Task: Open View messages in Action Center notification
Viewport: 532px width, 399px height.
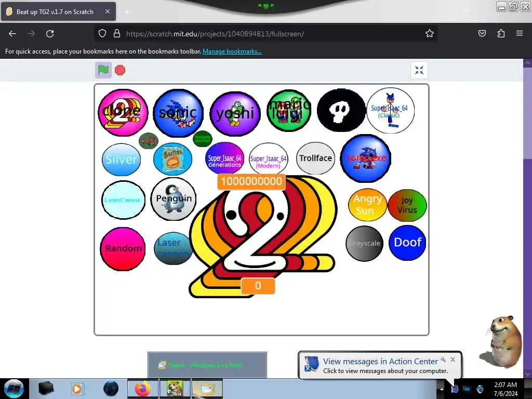Action: pos(380,365)
